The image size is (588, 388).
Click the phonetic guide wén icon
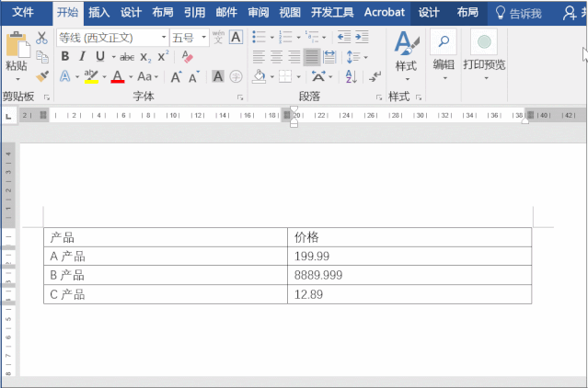[x=218, y=37]
